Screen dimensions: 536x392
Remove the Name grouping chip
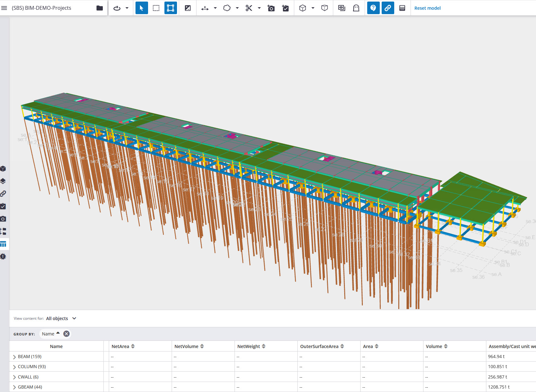[x=66, y=334]
